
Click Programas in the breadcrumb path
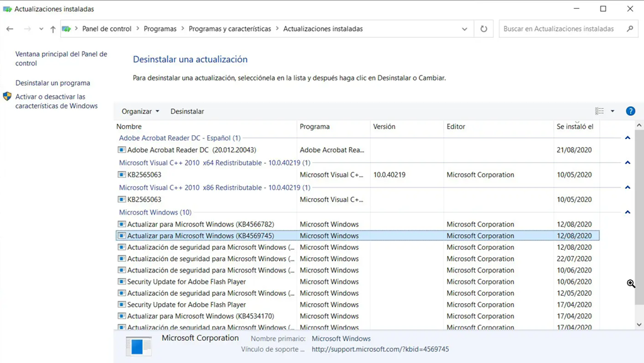click(x=160, y=29)
